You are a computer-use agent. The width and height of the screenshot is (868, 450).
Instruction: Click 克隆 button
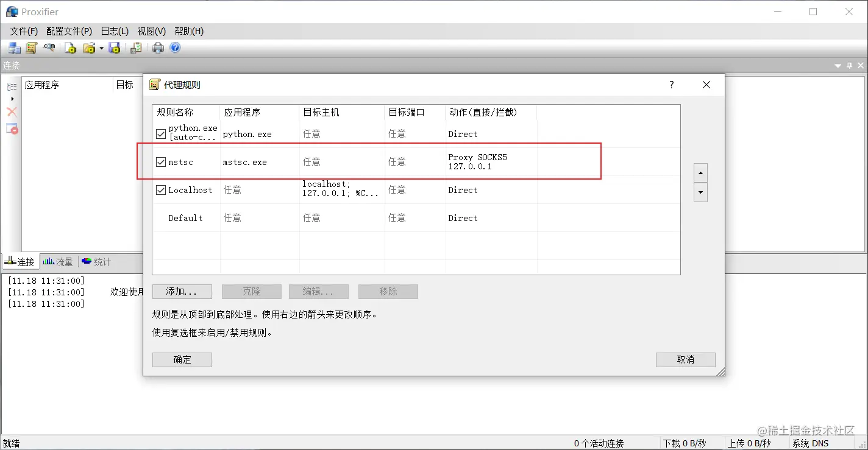252,292
